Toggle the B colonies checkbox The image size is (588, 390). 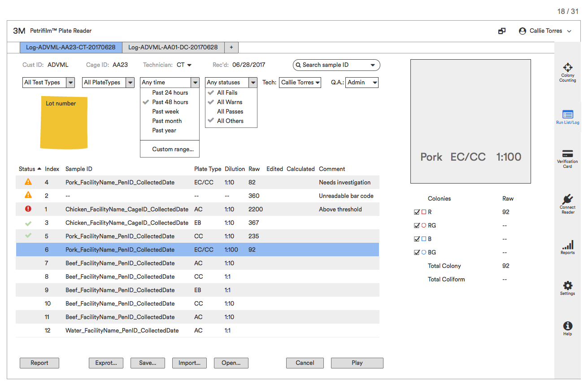[417, 239]
